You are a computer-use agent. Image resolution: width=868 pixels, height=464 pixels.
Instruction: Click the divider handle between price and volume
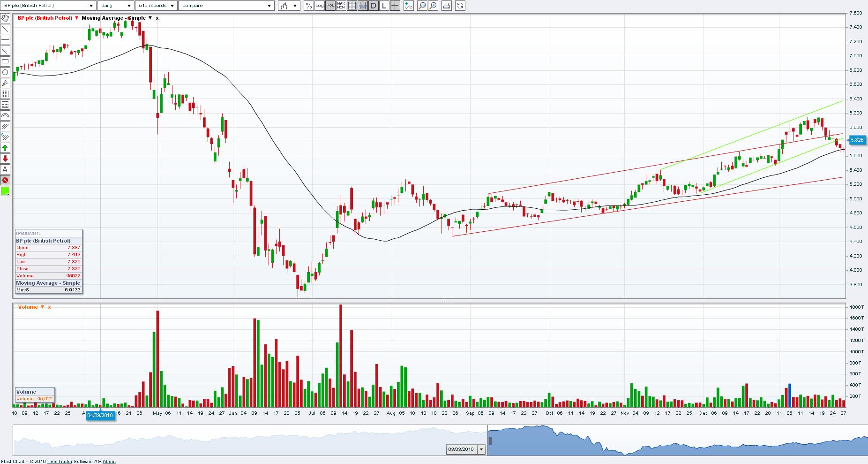449,301
